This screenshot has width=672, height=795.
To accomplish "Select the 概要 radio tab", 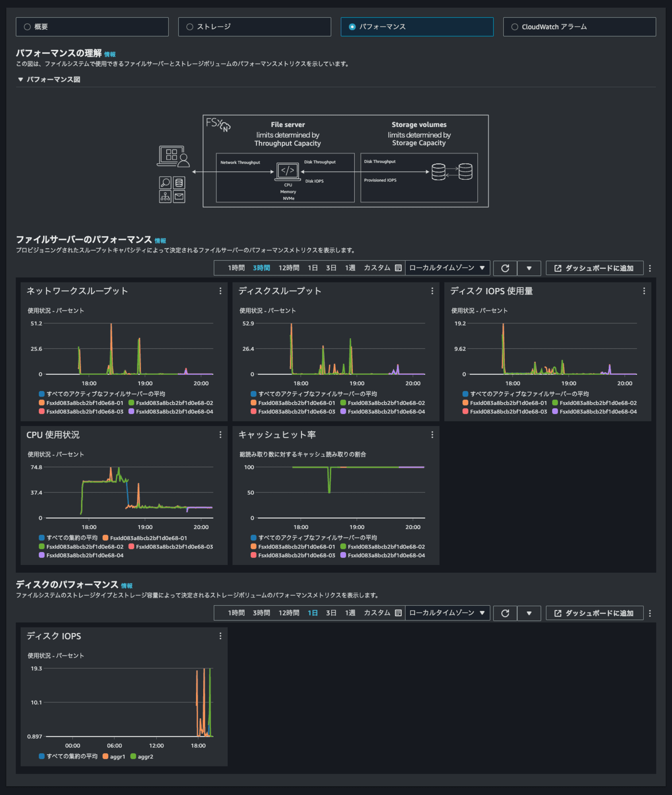I will (92, 27).
